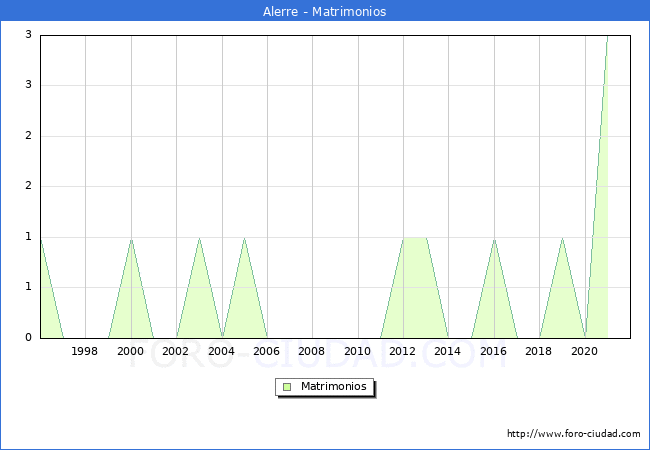Click the data peak at year 2000
This screenshot has width=650, height=450.
[131, 240]
